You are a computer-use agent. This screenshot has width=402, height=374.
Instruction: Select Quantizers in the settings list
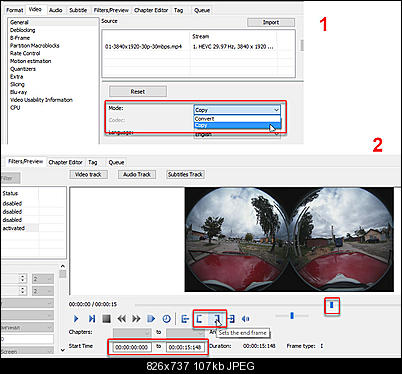pyautogui.click(x=23, y=69)
